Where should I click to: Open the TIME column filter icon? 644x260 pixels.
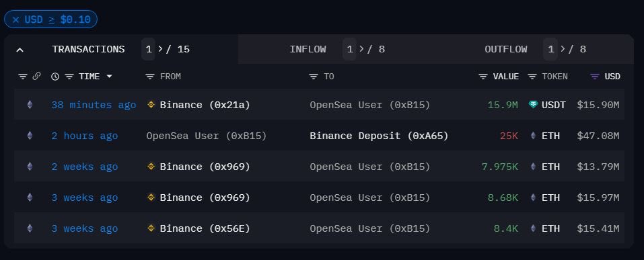[x=69, y=77]
